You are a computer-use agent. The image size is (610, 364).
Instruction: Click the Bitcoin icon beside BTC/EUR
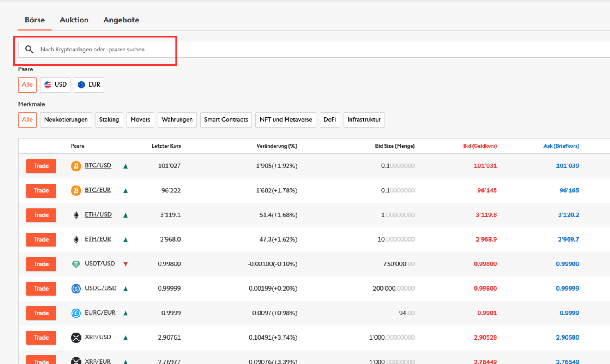point(76,191)
